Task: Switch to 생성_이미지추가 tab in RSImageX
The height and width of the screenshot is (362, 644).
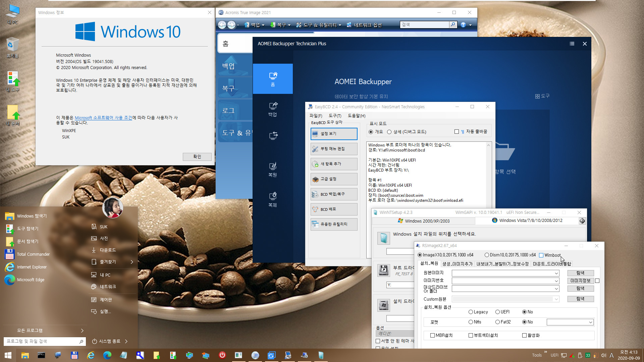Action: click(x=457, y=264)
